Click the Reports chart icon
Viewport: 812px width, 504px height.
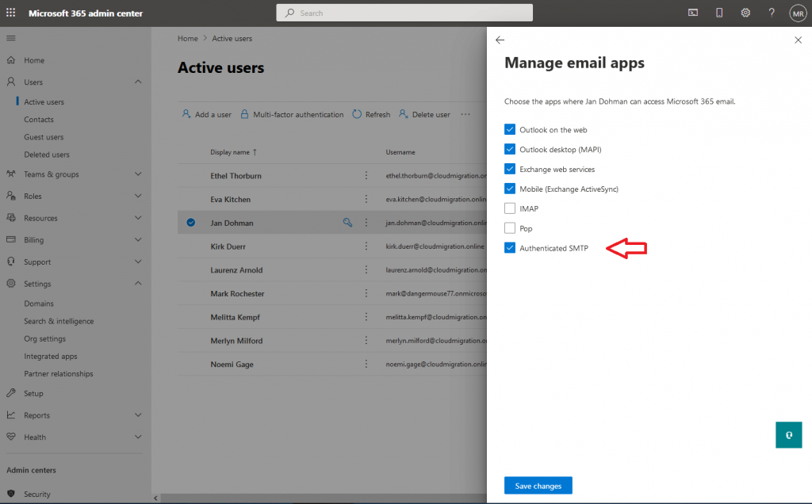[11, 414]
